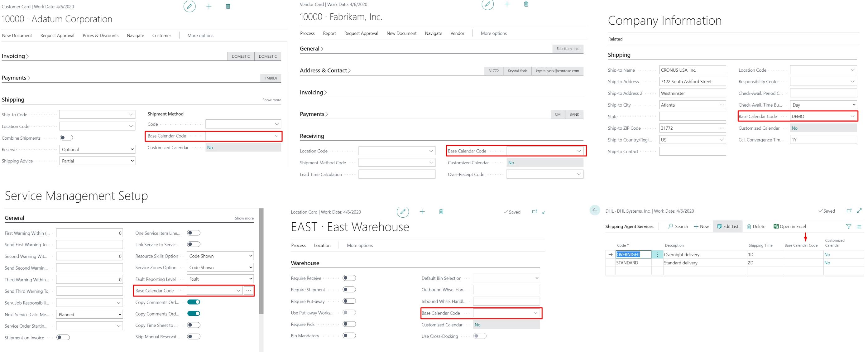Click the back arrow on the DHL Systems page

(x=595, y=210)
